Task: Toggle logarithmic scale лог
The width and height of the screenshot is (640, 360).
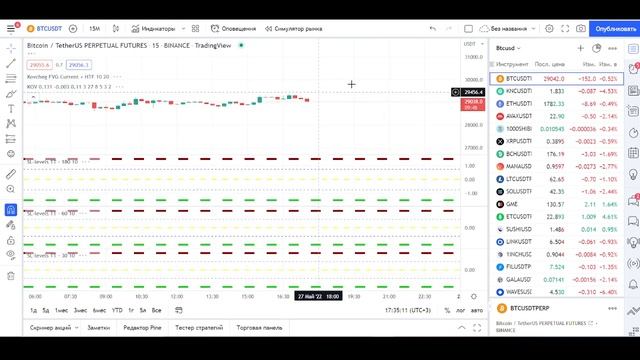Action: (460, 310)
